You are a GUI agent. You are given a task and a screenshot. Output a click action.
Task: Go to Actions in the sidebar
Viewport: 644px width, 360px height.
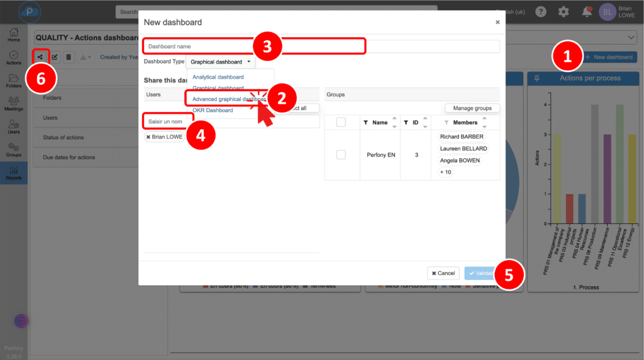(13, 58)
